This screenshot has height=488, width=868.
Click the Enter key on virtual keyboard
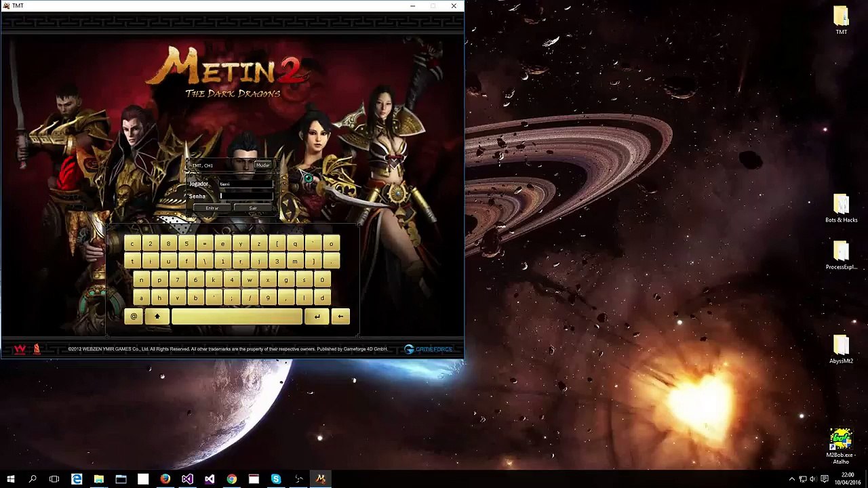tap(316, 316)
